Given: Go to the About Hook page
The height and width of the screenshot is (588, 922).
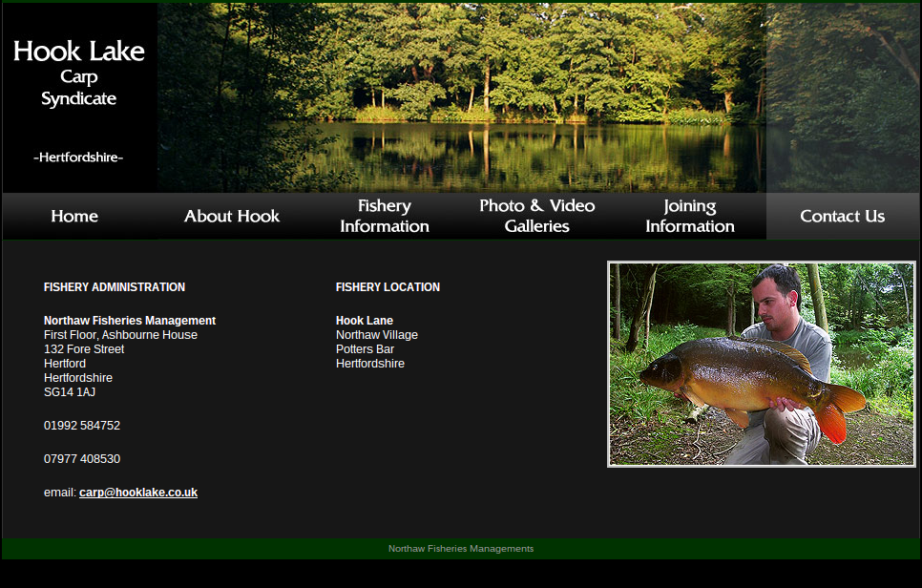Looking at the screenshot, I should (x=232, y=216).
